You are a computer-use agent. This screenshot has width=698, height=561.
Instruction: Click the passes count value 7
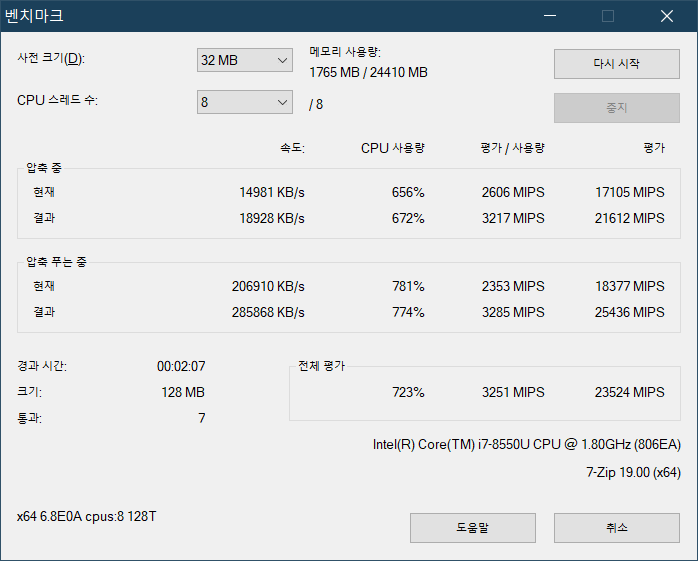click(x=202, y=418)
